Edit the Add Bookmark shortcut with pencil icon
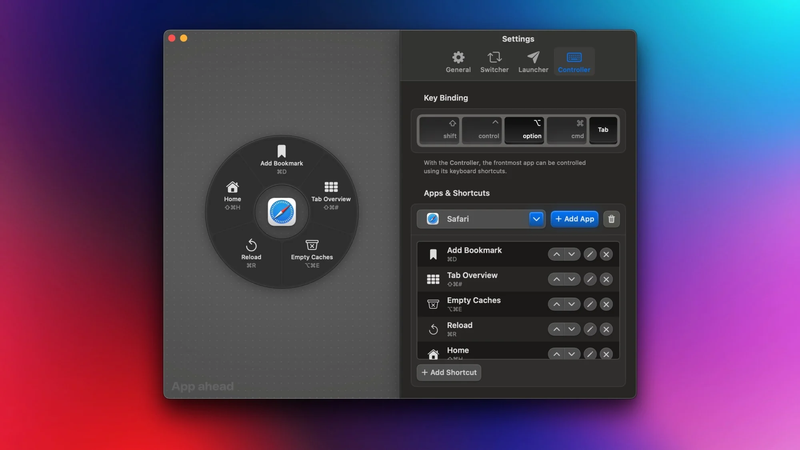The image size is (800, 450). tap(589, 254)
